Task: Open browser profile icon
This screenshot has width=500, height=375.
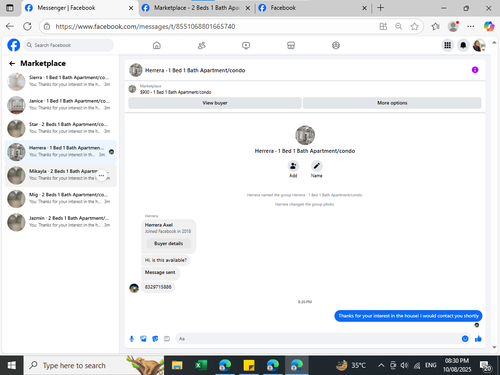Action: (453, 26)
